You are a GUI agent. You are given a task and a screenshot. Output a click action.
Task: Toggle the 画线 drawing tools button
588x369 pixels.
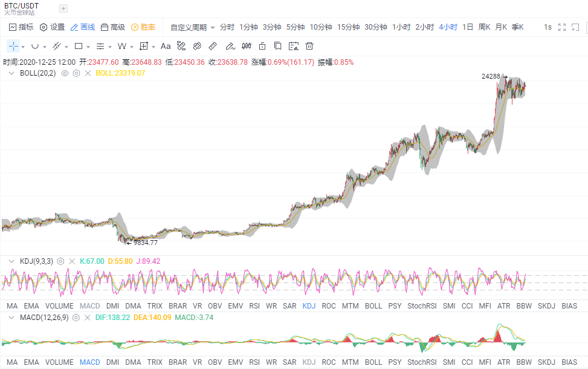pyautogui.click(x=83, y=27)
